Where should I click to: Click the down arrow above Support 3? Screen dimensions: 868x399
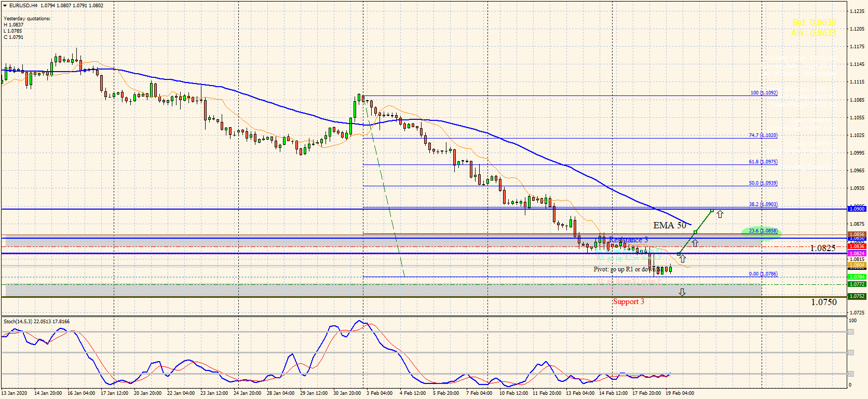click(682, 292)
